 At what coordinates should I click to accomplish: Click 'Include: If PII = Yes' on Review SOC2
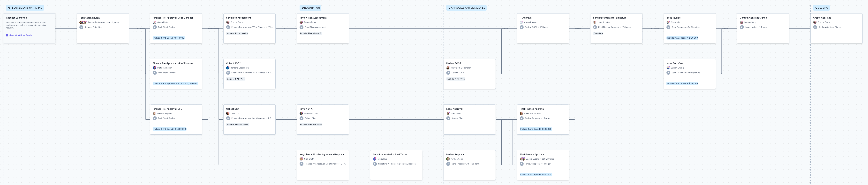[x=456, y=79]
